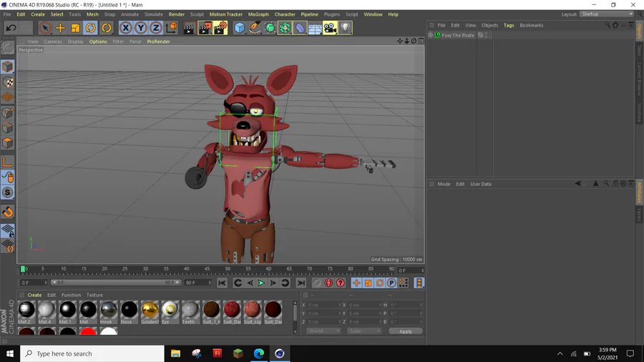Image resolution: width=644 pixels, height=362 pixels.
Task: Click the Floor environment icon
Action: [315, 28]
